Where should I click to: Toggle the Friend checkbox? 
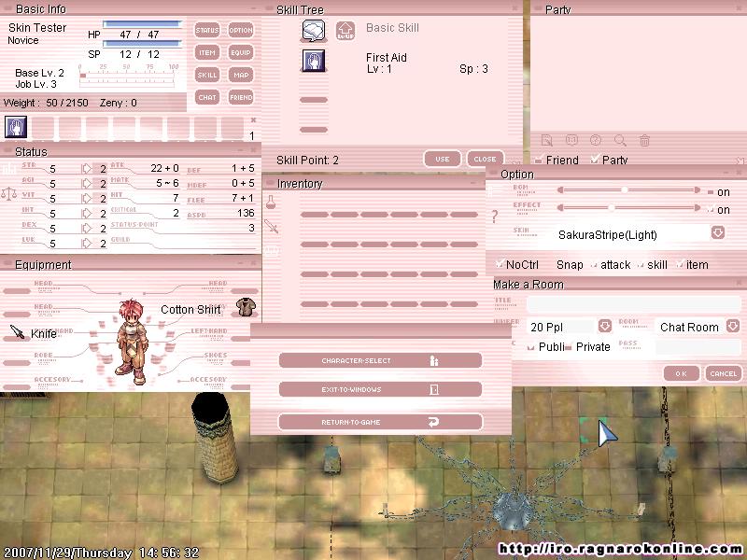[539, 159]
